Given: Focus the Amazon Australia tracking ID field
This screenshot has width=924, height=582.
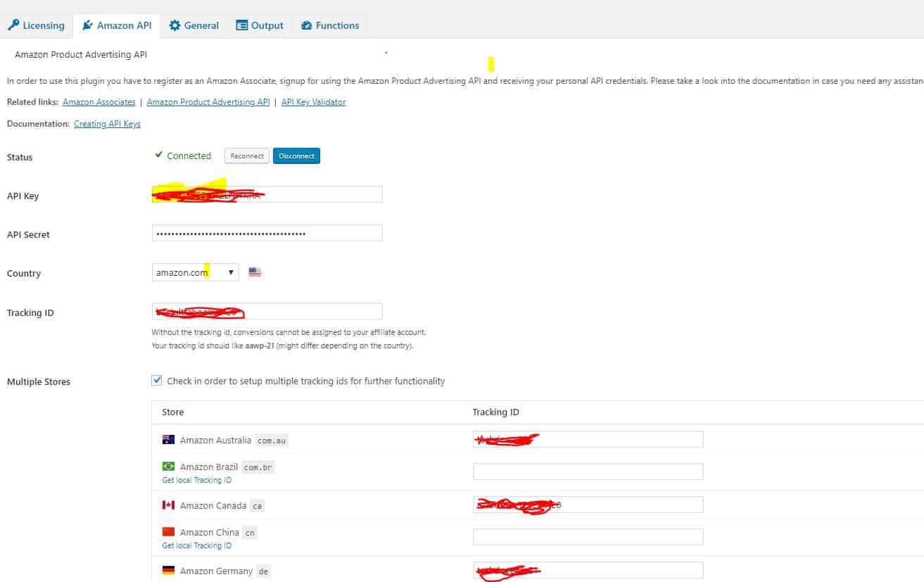Looking at the screenshot, I should [588, 439].
